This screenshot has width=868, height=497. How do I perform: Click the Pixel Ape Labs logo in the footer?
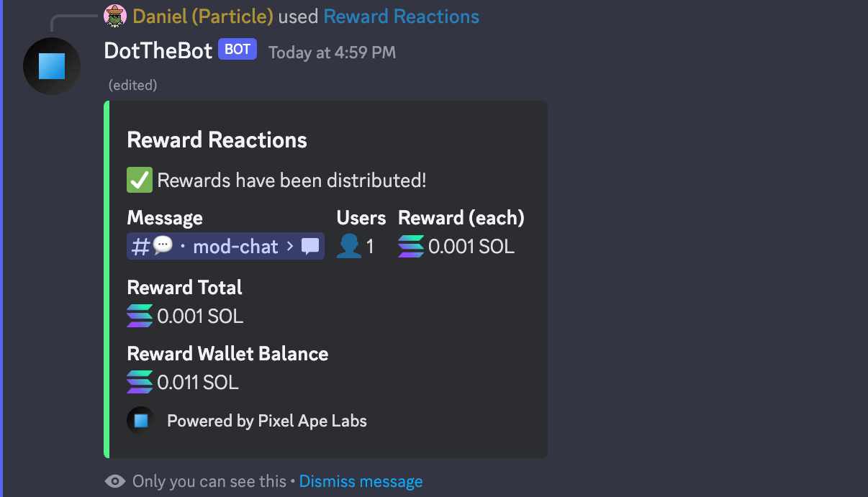point(140,420)
